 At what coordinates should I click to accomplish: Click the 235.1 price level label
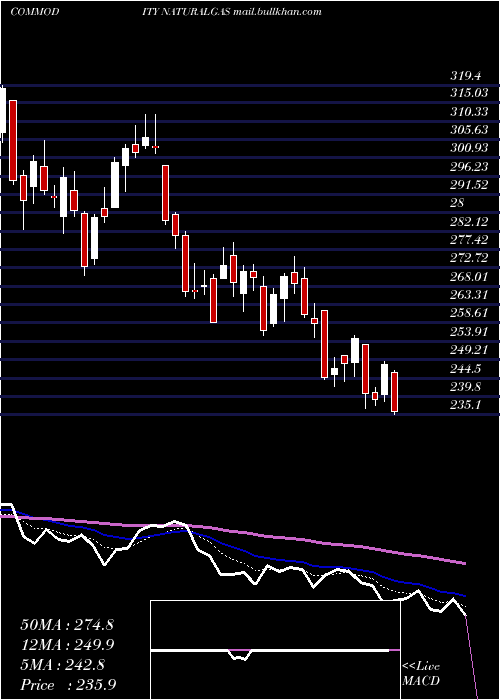pos(466,405)
